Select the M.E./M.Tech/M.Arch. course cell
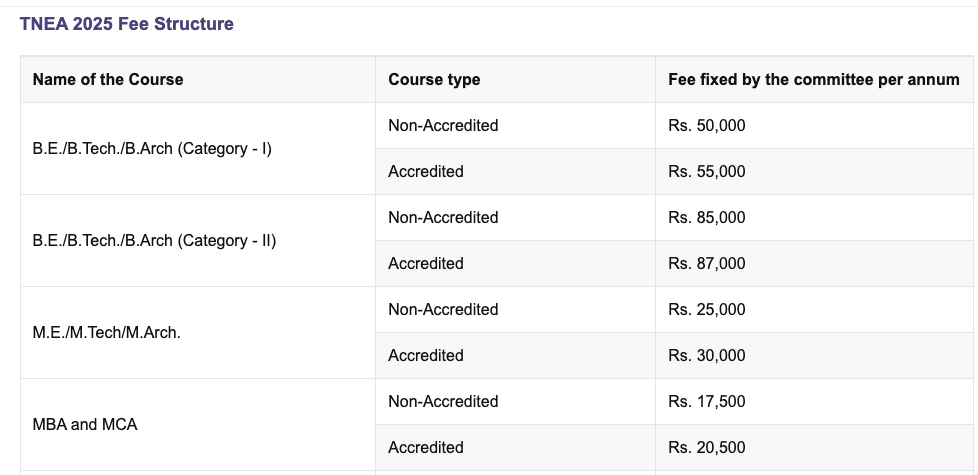Screen dimensions: 978x475 (x=107, y=333)
